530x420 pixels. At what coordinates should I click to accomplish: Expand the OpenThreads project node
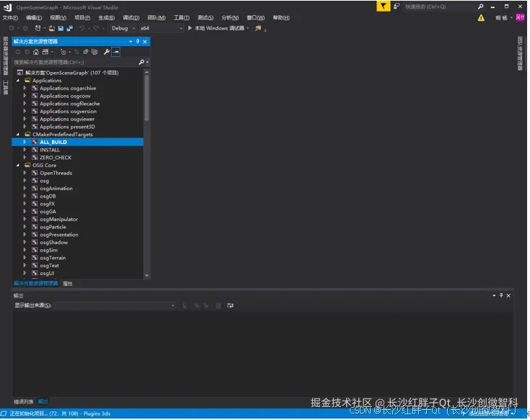tap(25, 173)
